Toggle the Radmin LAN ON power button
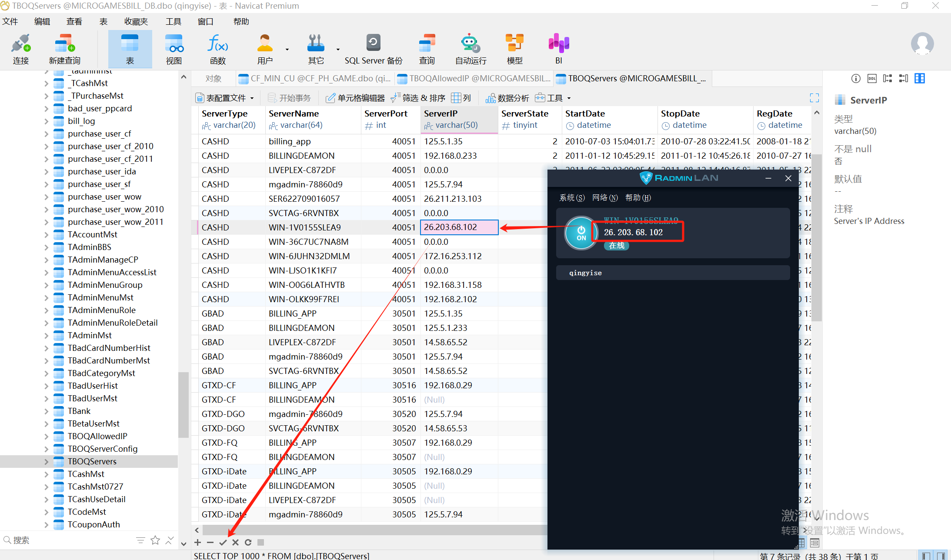 pos(581,233)
